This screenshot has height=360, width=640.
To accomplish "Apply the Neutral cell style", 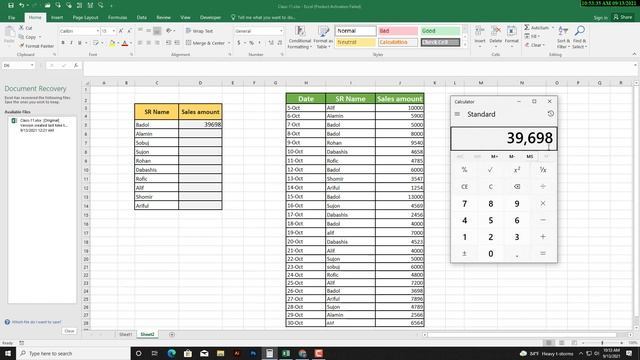I will pyautogui.click(x=356, y=42).
